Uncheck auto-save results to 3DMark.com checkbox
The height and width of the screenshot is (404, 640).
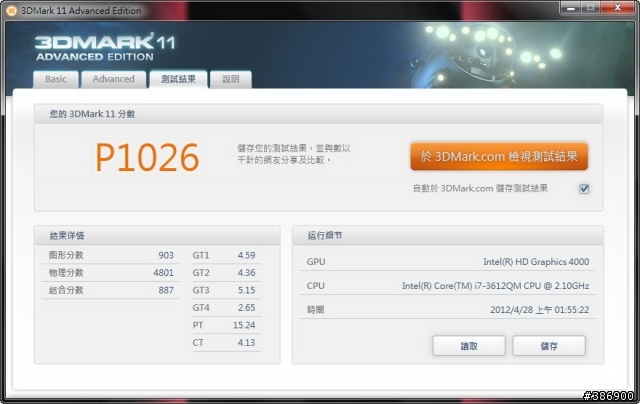584,189
